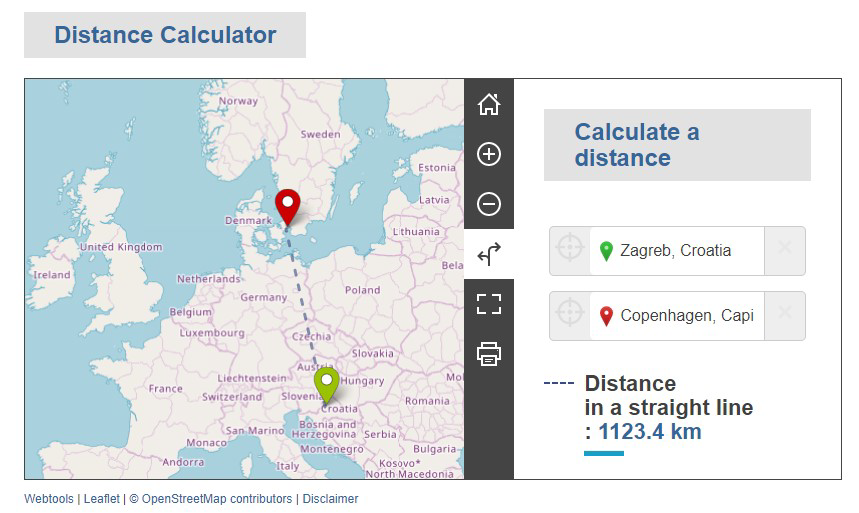Click the red Copenhagen map marker
This screenshot has width=859, height=513.
(288, 204)
